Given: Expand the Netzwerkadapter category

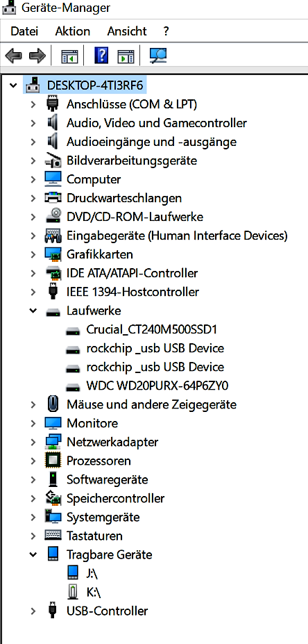Looking at the screenshot, I should pos(33,443).
